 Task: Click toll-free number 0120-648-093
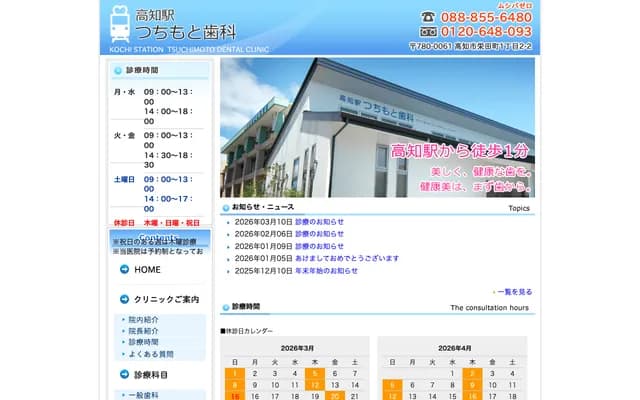coord(487,31)
